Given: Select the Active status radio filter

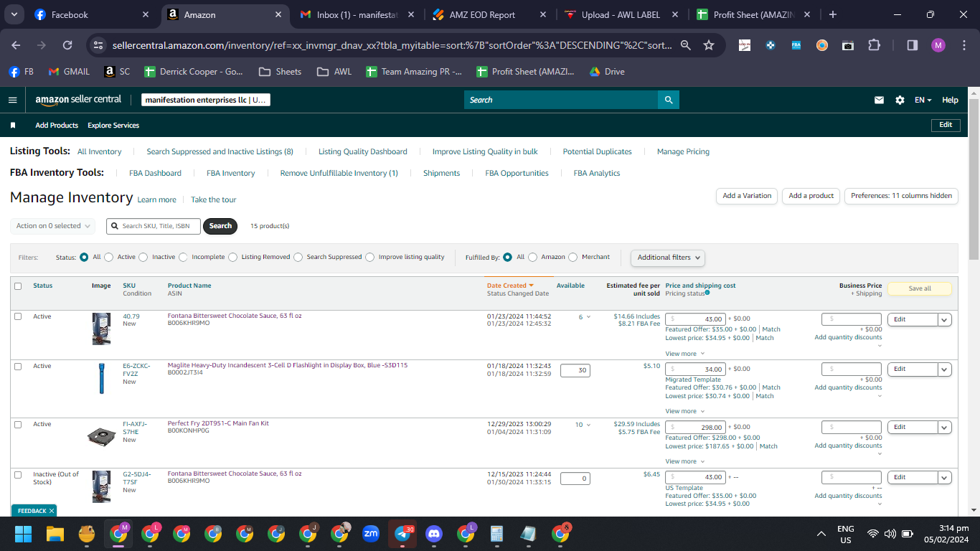Looking at the screenshot, I should tap(108, 257).
